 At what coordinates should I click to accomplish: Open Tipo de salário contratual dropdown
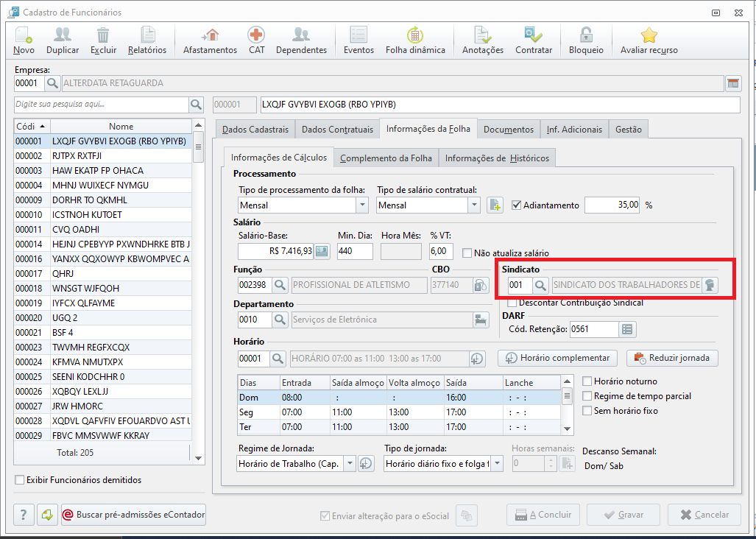[x=474, y=205]
